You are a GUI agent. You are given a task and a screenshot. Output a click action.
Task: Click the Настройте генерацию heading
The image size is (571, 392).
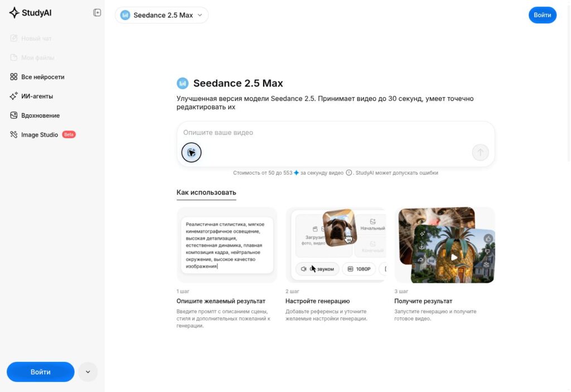point(317,301)
